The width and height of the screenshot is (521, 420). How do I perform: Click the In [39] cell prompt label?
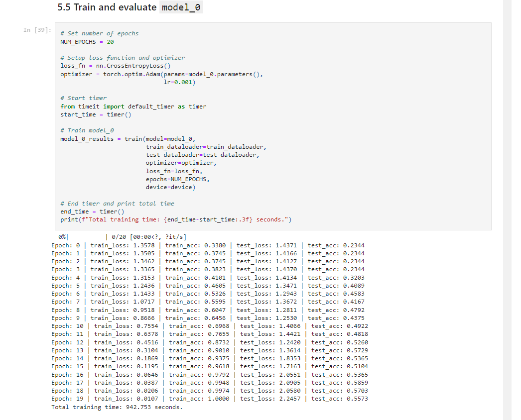pyautogui.click(x=37, y=30)
